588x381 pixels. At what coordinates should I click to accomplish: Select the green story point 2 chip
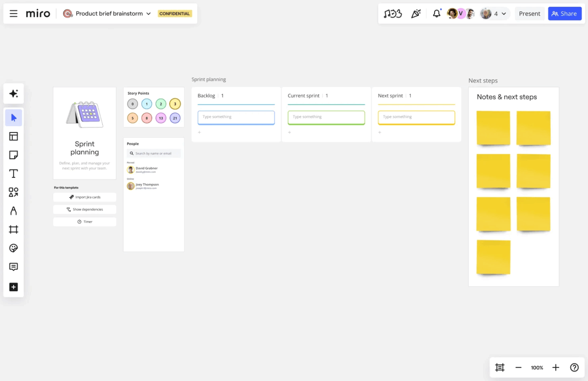[x=161, y=104]
